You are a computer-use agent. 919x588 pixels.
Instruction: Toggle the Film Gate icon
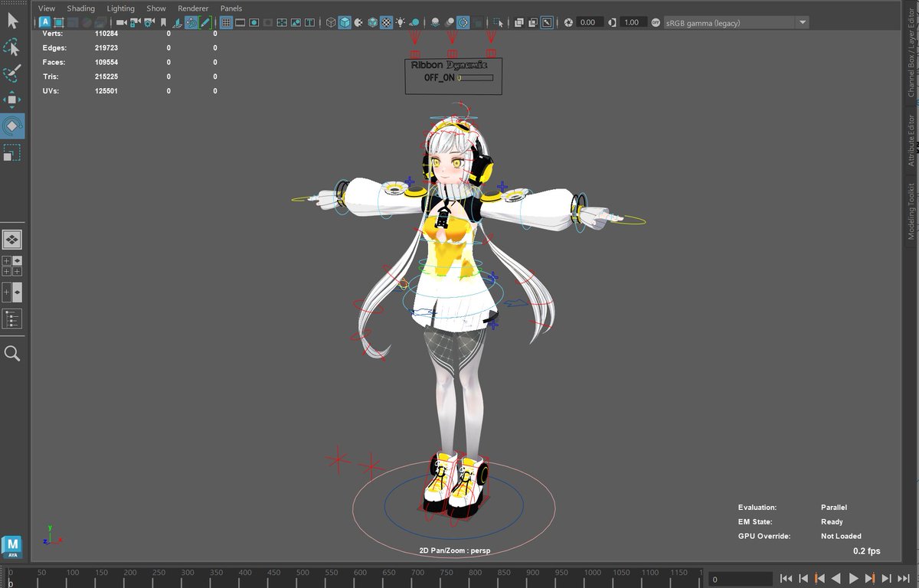[240, 23]
